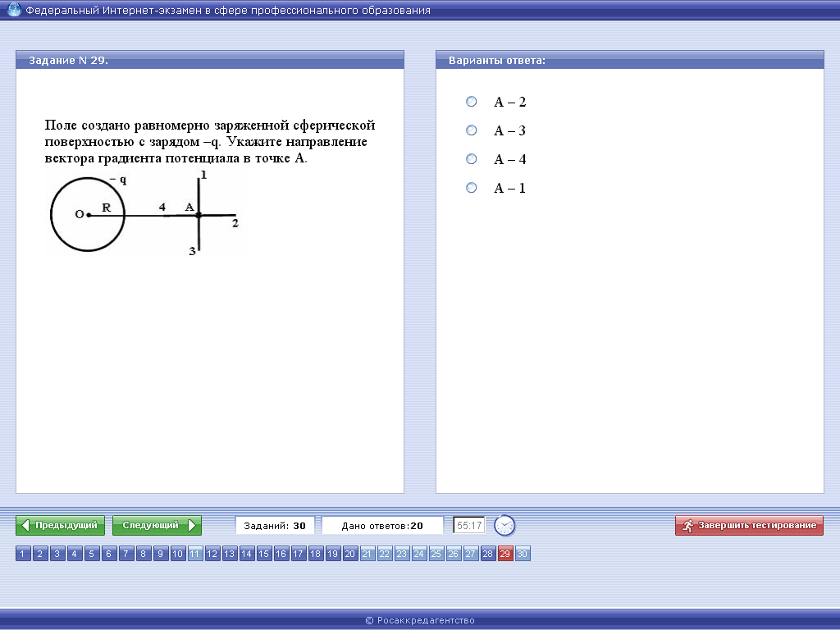Jump to question 26

[x=453, y=554]
